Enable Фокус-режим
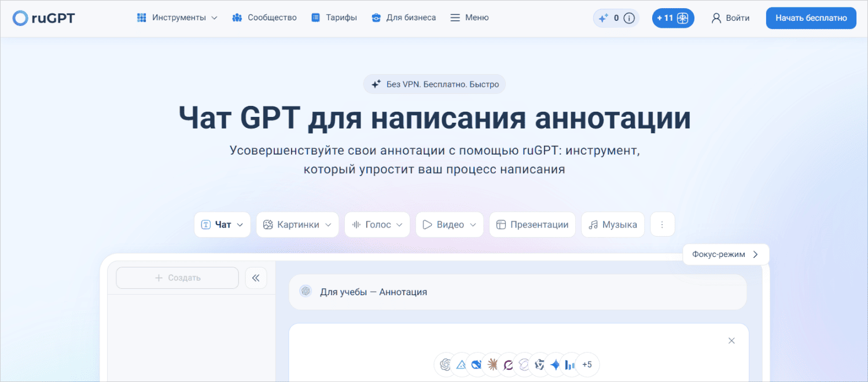The height and width of the screenshot is (382, 868). pyautogui.click(x=725, y=254)
